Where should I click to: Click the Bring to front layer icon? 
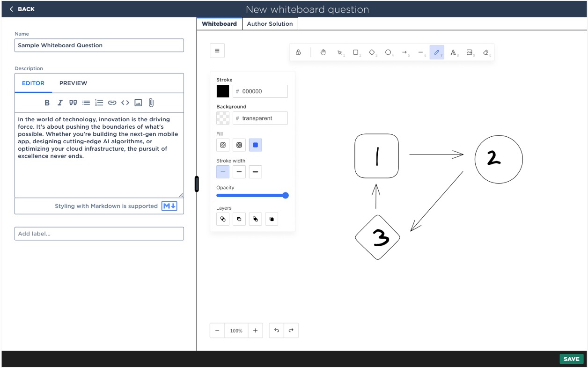pos(272,219)
